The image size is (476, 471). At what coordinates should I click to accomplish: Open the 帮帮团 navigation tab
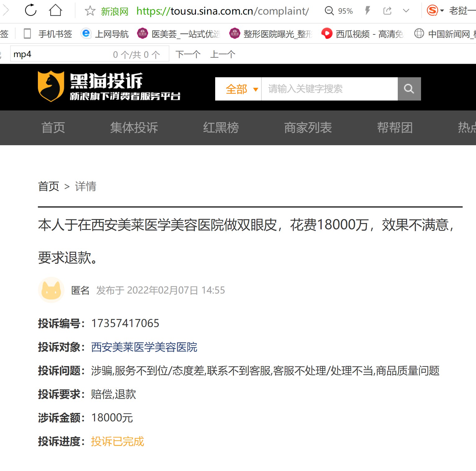pyautogui.click(x=395, y=128)
